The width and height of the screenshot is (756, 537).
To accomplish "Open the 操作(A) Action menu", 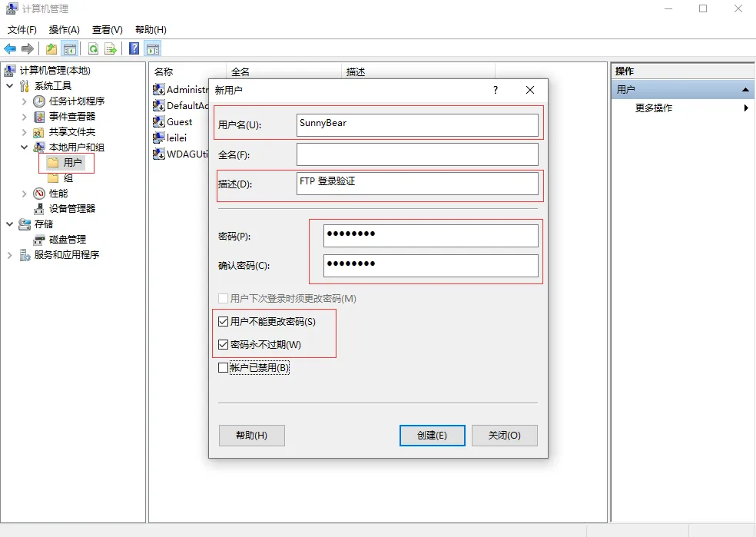I will click(x=64, y=30).
